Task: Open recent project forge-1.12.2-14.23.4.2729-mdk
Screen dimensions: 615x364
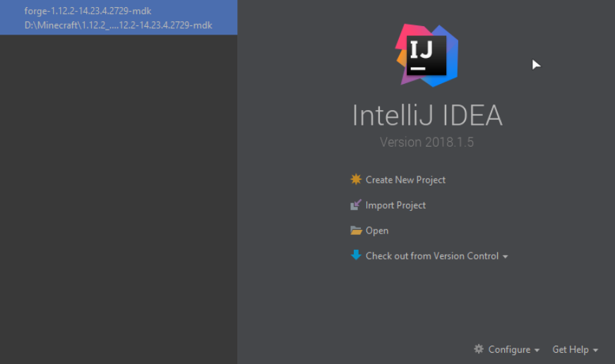Action: click(88, 11)
